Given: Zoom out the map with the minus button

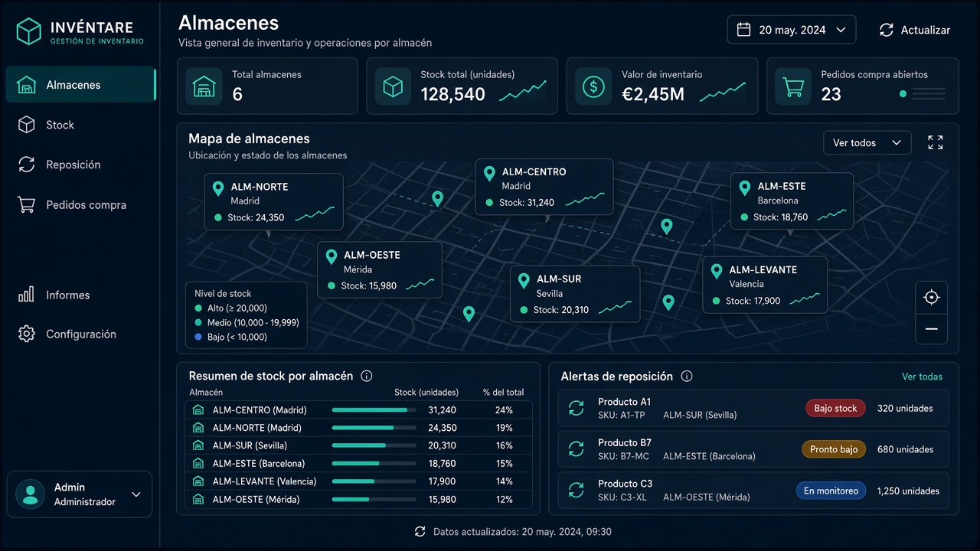Looking at the screenshot, I should (x=932, y=329).
